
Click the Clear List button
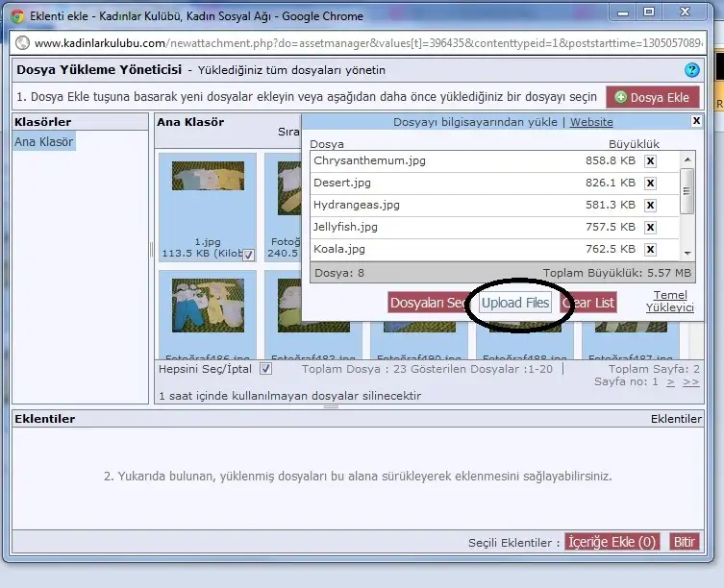[x=588, y=303]
